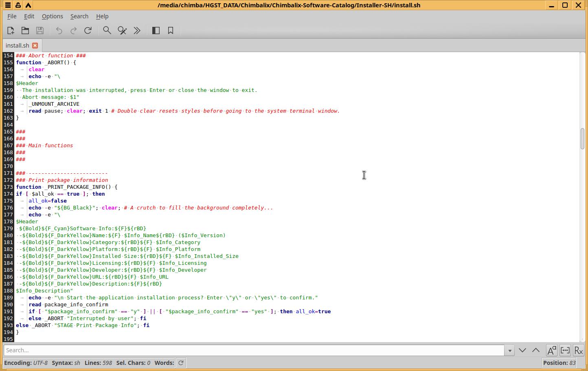Click the "### Abort function ###" comment

pyautogui.click(x=51, y=56)
